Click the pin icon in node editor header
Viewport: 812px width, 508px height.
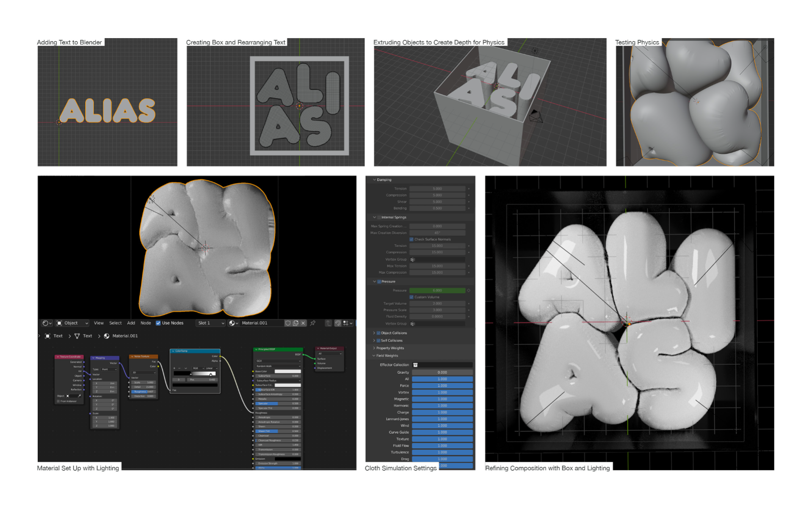[313, 323]
